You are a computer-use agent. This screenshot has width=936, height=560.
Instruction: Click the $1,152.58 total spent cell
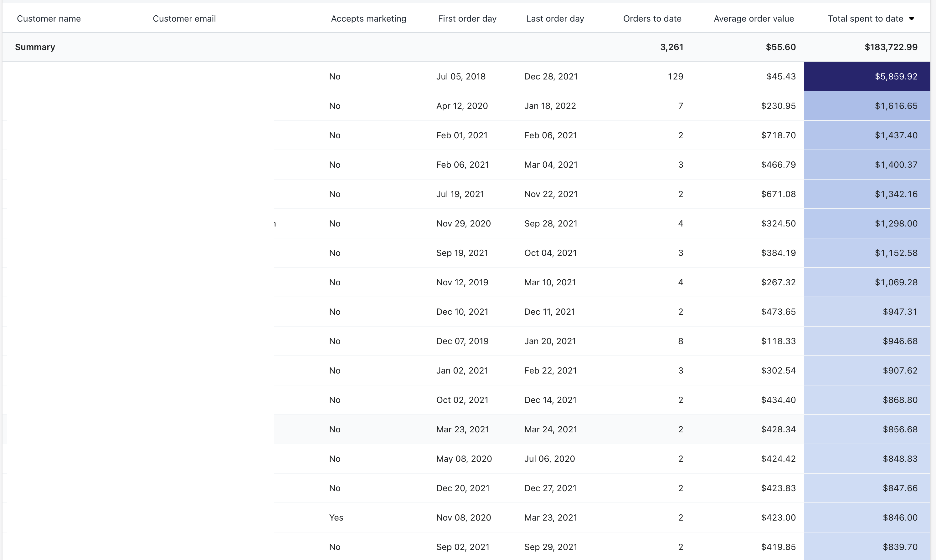867,253
